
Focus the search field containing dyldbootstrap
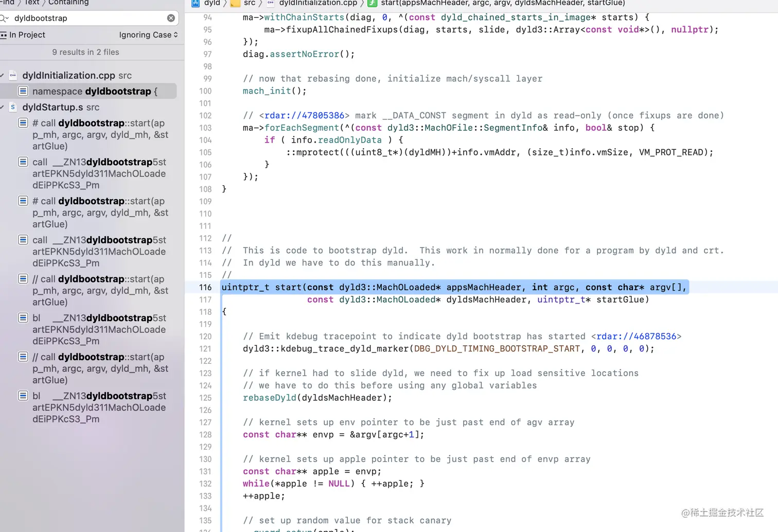89,18
